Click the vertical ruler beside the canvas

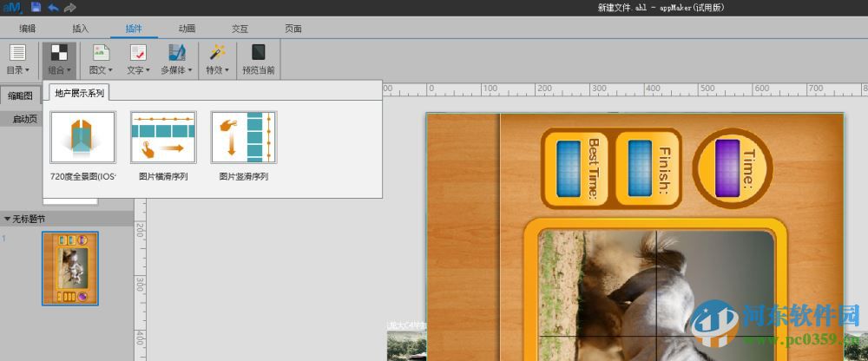click(140, 279)
